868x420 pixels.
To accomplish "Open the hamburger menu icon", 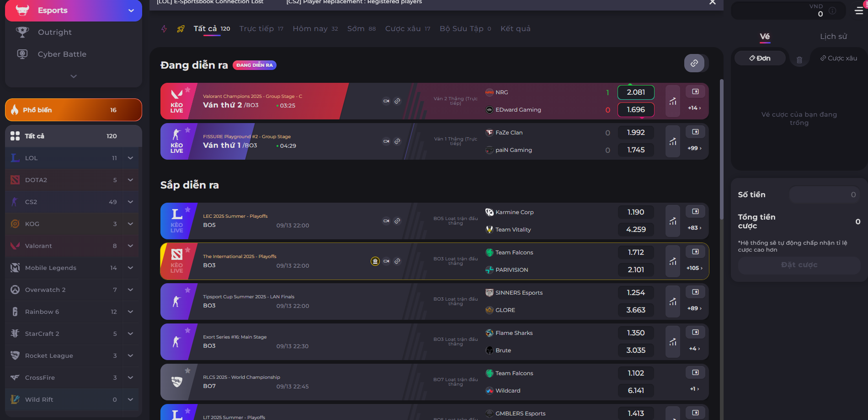I will coord(859,11).
